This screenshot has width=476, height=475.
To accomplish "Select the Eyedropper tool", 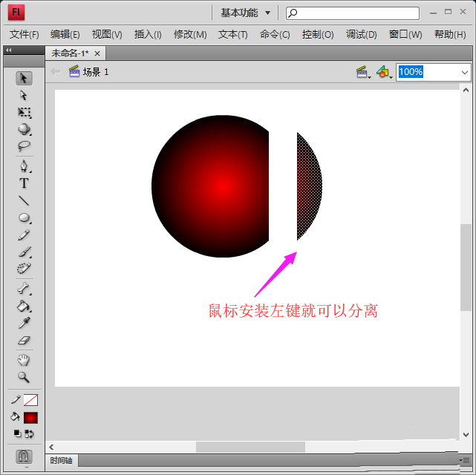I will coord(24,323).
